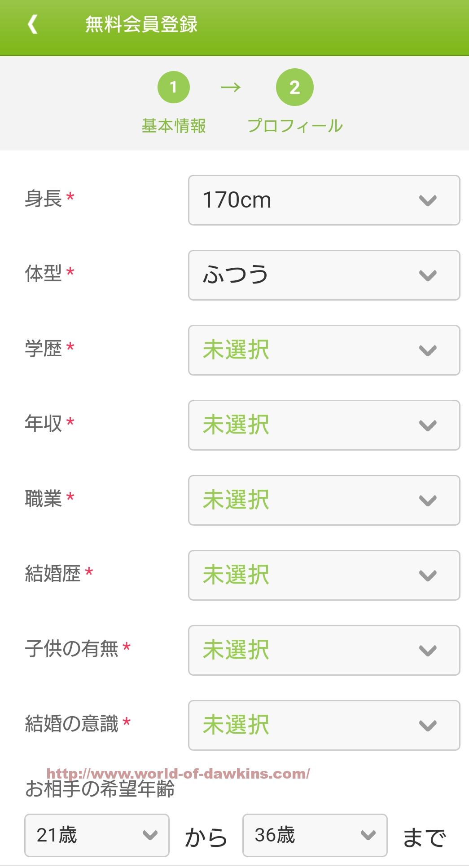Viewport: 469px width, 868px height.
Task: Open the 学歴 dropdown
Action: tap(324, 350)
